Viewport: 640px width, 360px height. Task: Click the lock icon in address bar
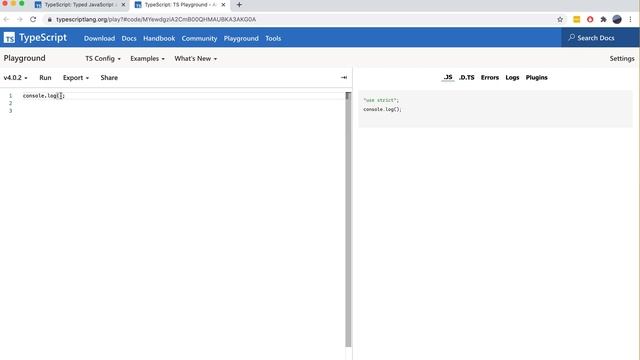pos(50,19)
